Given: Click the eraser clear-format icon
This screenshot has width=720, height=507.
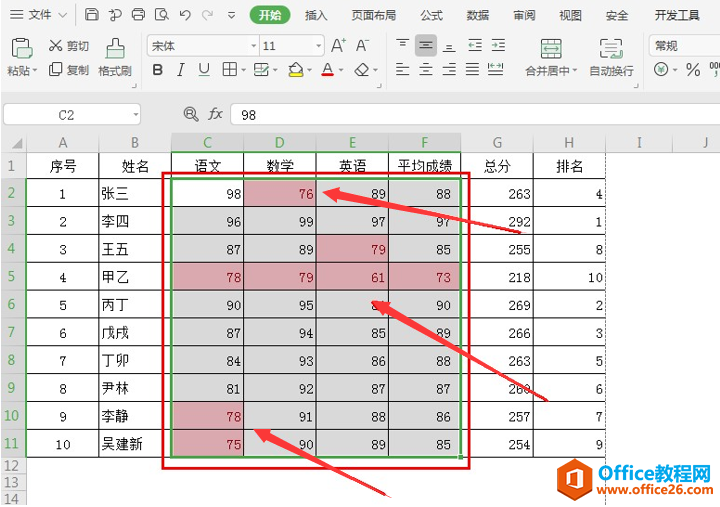Looking at the screenshot, I should click(x=362, y=70).
